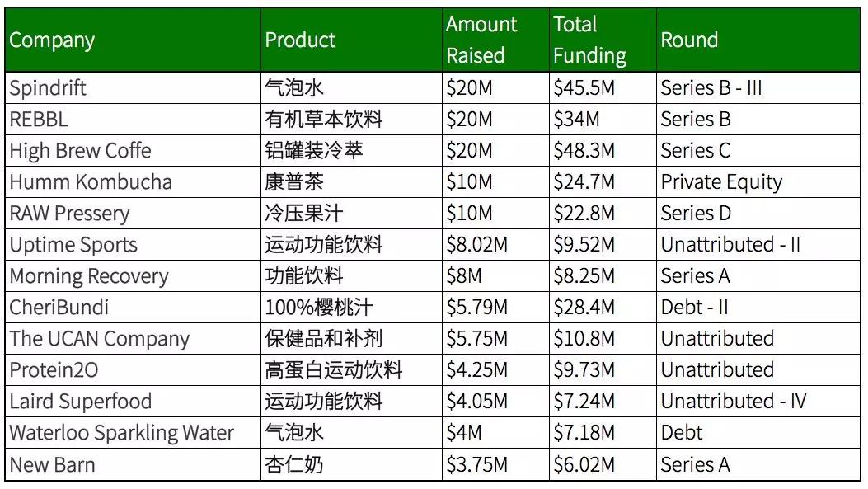Select the Morning Recovery cell

pyautogui.click(x=133, y=275)
